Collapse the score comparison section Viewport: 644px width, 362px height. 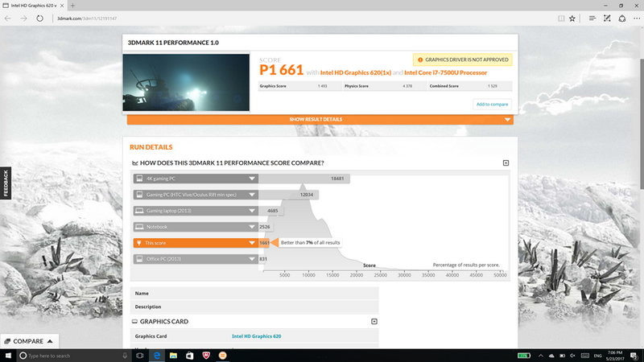506,163
